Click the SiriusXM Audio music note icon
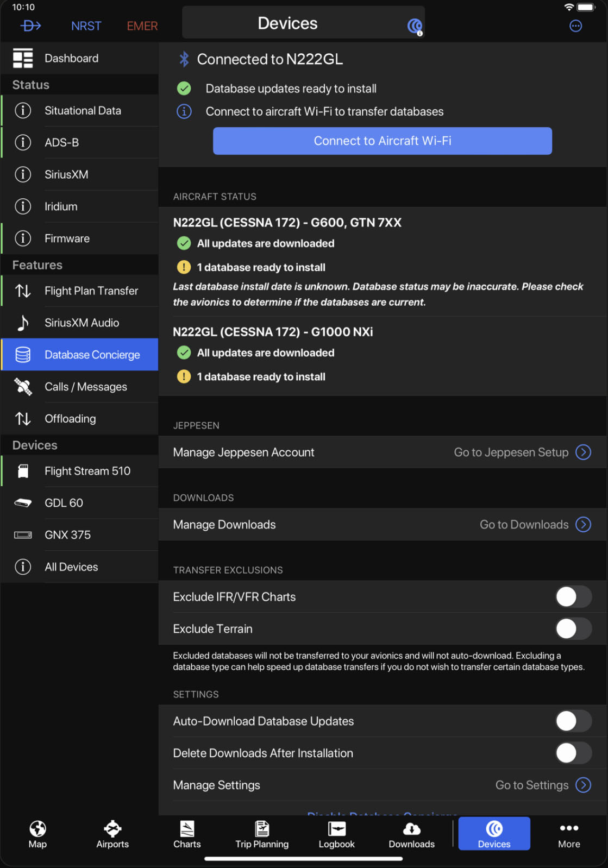 click(x=23, y=323)
